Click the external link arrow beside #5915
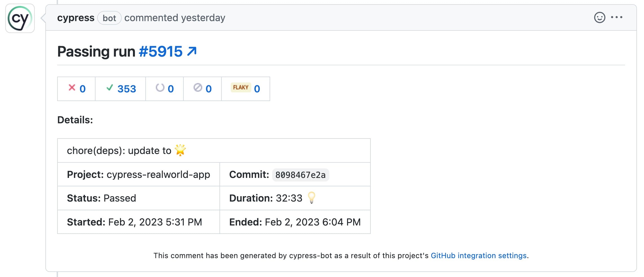Viewport: 644px width, 277px height. coord(191,51)
